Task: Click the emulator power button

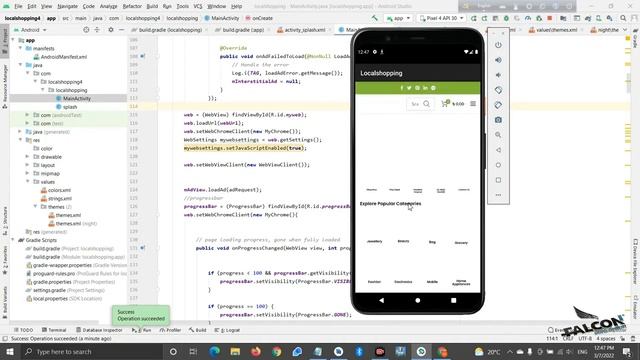Action: (498, 45)
